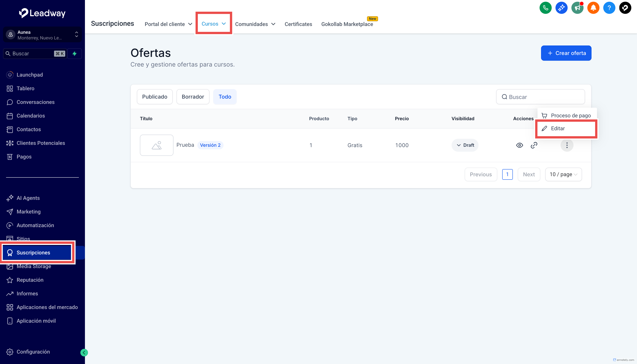Click the blue help question mark icon
This screenshot has height=364, width=637.
[609, 8]
